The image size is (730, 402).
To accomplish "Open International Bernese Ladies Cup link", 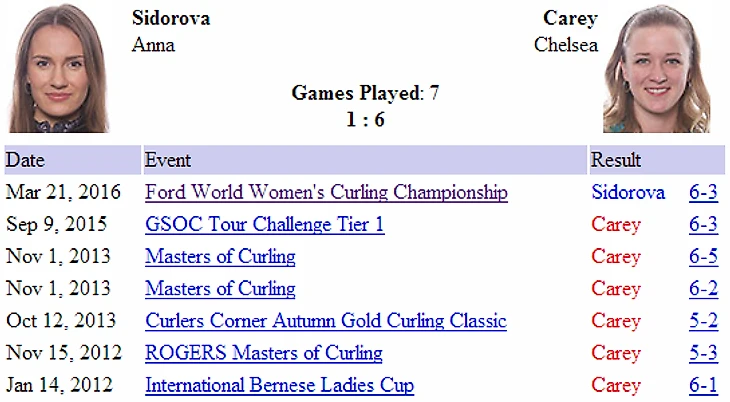I will coord(279,385).
